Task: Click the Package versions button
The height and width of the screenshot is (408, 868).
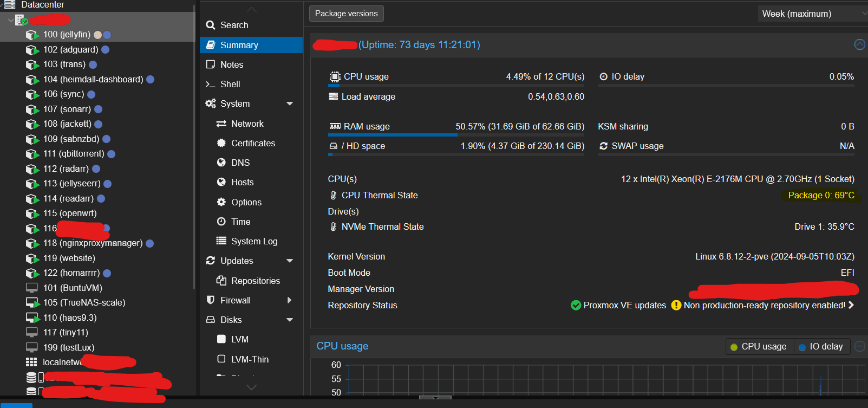Action: pos(347,14)
